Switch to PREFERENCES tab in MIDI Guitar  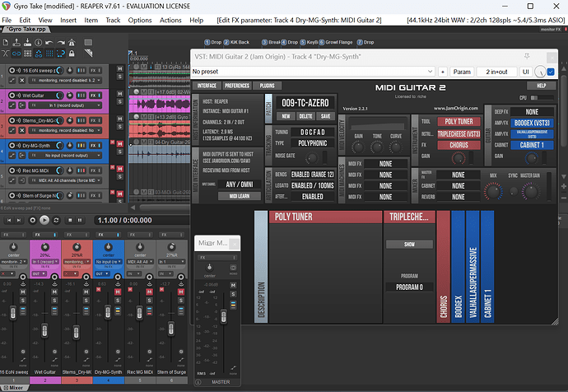click(237, 85)
